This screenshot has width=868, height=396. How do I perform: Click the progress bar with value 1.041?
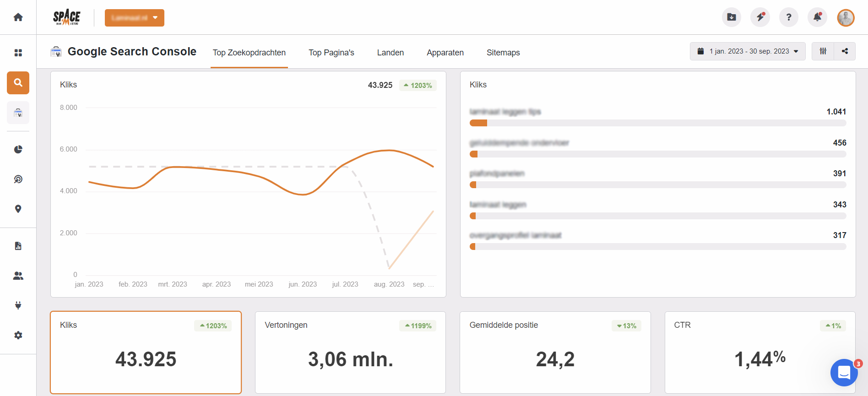coord(658,123)
